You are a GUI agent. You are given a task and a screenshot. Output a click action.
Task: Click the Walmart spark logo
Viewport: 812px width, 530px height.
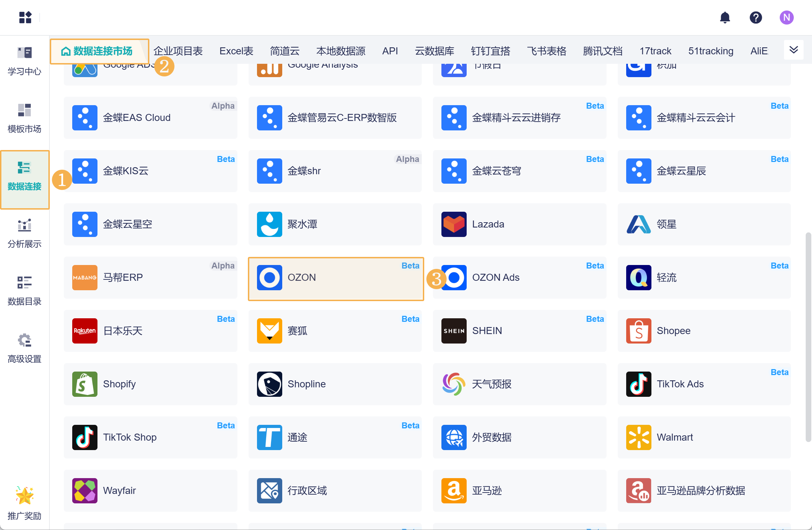coord(639,437)
